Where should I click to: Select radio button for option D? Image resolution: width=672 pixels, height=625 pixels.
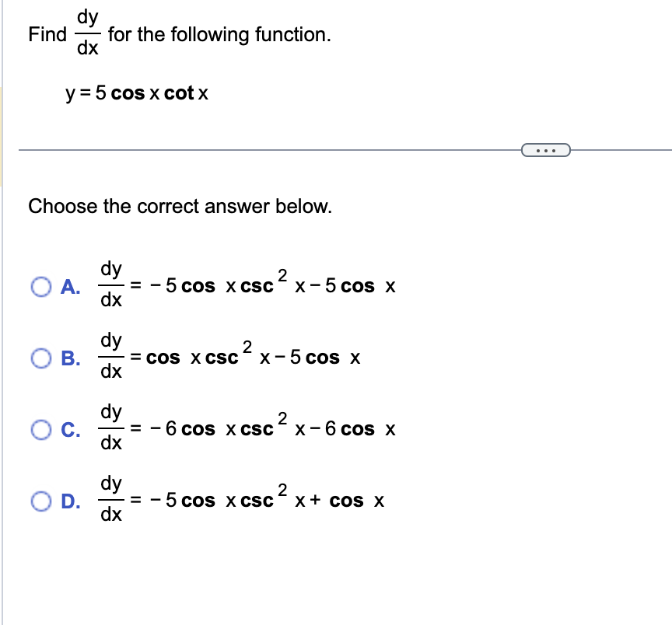(x=40, y=501)
